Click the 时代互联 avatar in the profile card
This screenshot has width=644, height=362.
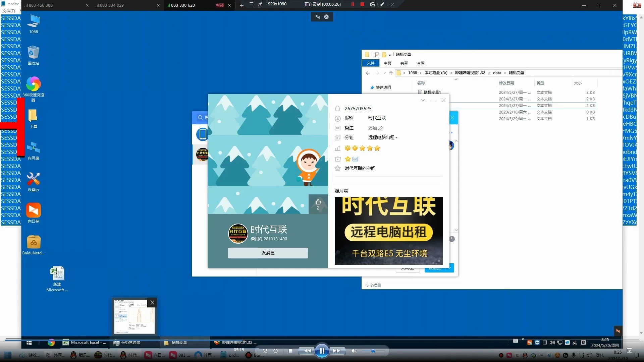(238, 234)
